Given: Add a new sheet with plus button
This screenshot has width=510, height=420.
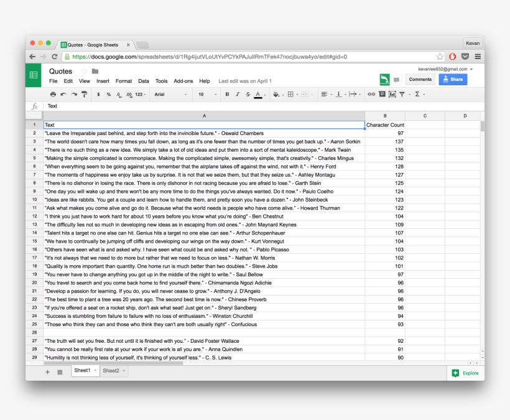Looking at the screenshot, I should click(x=47, y=372).
